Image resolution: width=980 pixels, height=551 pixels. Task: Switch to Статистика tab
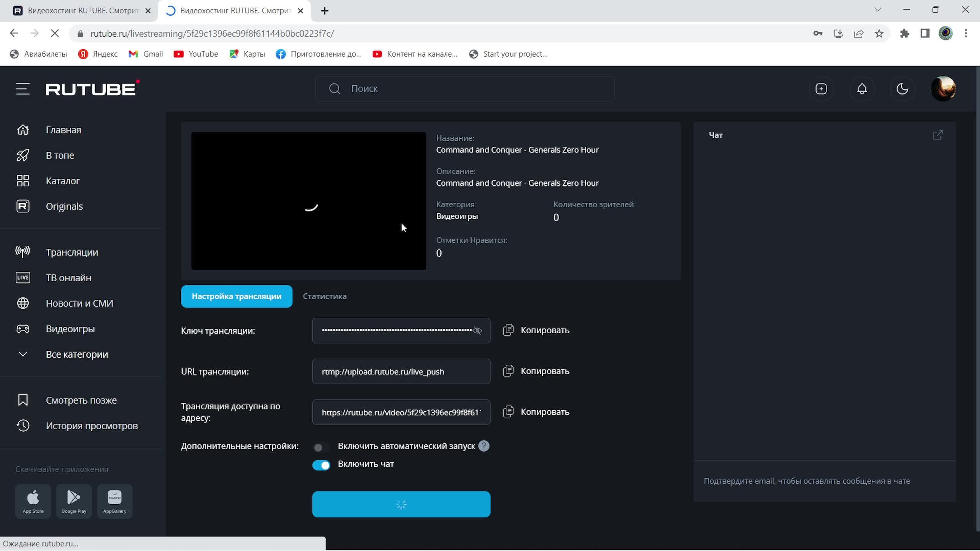[325, 296]
